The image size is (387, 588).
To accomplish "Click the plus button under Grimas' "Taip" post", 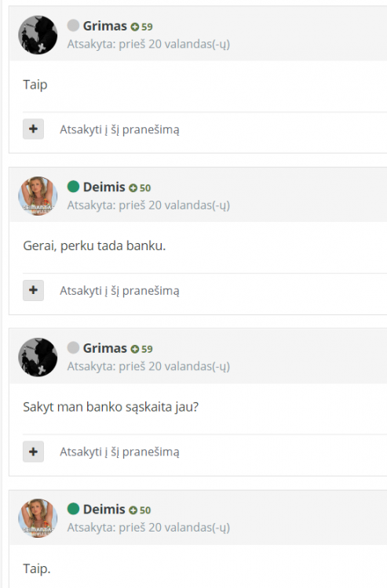I will pyautogui.click(x=34, y=129).
